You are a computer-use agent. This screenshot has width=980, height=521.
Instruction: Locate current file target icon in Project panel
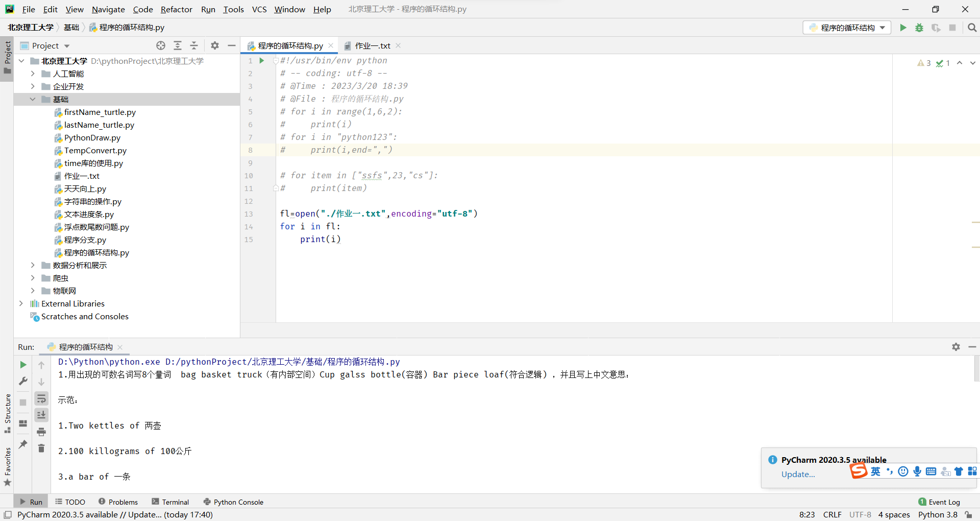tap(161, 45)
